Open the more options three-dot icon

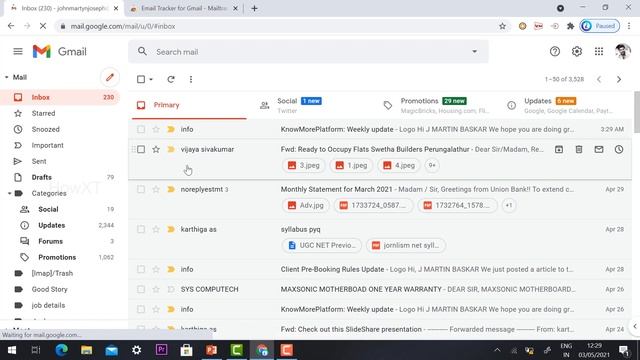tap(191, 79)
